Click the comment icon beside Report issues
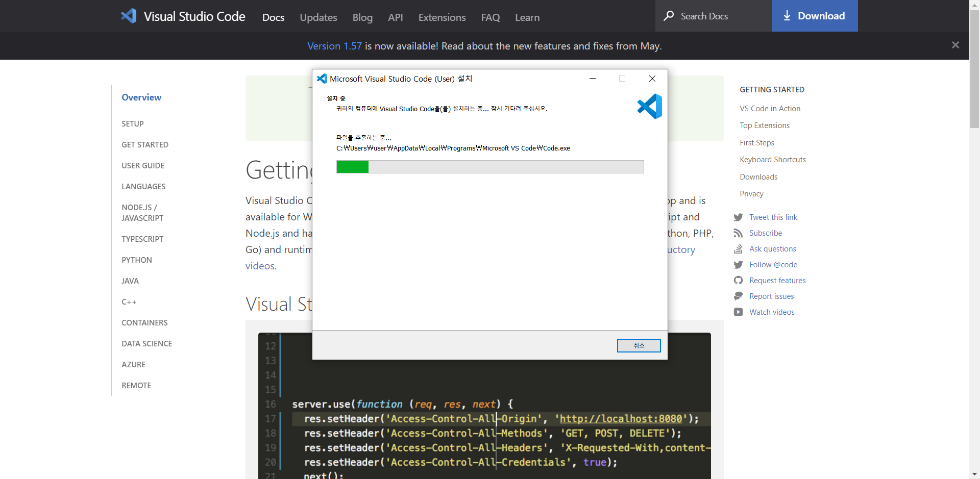The image size is (980, 479). point(738,296)
